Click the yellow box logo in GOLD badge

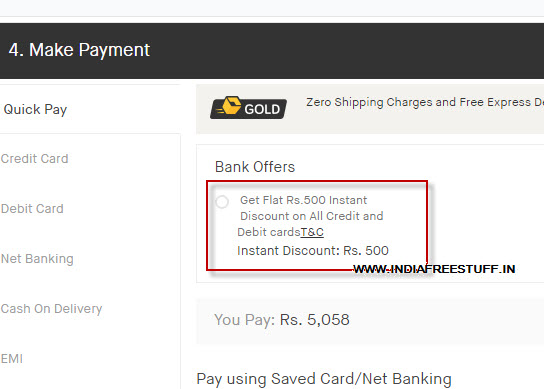pos(231,105)
